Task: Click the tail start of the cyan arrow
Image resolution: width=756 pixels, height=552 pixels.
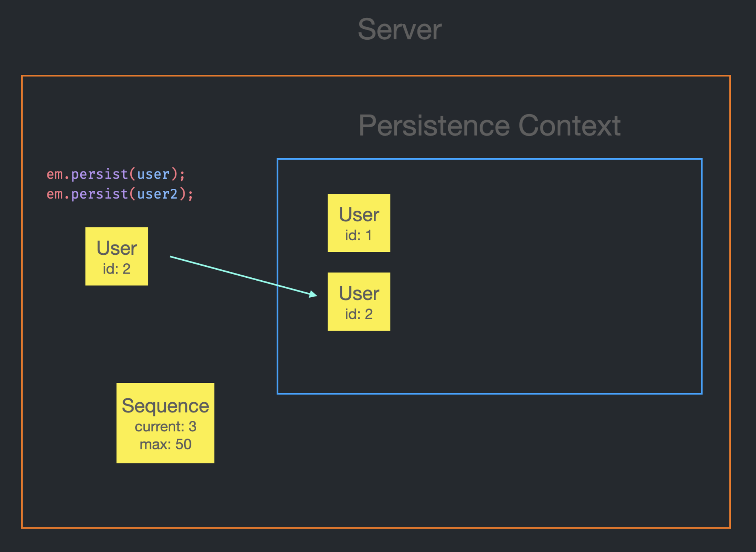Action: (x=171, y=256)
